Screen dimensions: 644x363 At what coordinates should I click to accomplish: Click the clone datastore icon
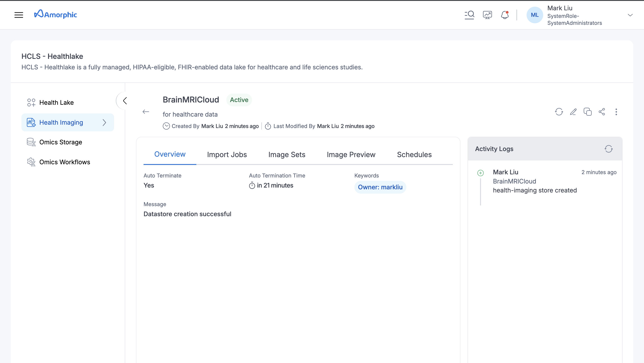point(587,112)
